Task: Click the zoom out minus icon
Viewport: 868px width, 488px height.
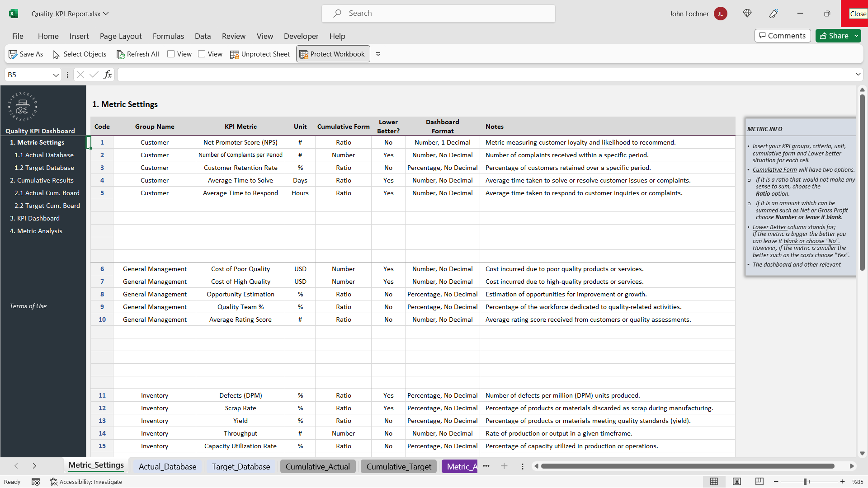Action: click(x=776, y=482)
